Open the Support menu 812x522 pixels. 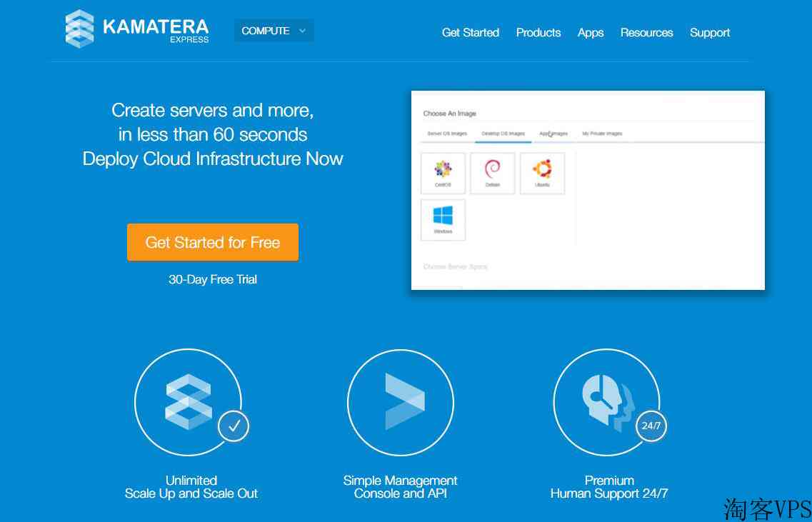click(710, 33)
